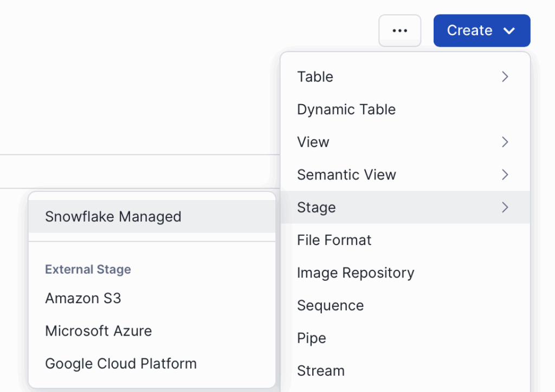The width and height of the screenshot is (555, 392).
Task: Click the highlighted Stage menu item
Action: [x=317, y=207]
